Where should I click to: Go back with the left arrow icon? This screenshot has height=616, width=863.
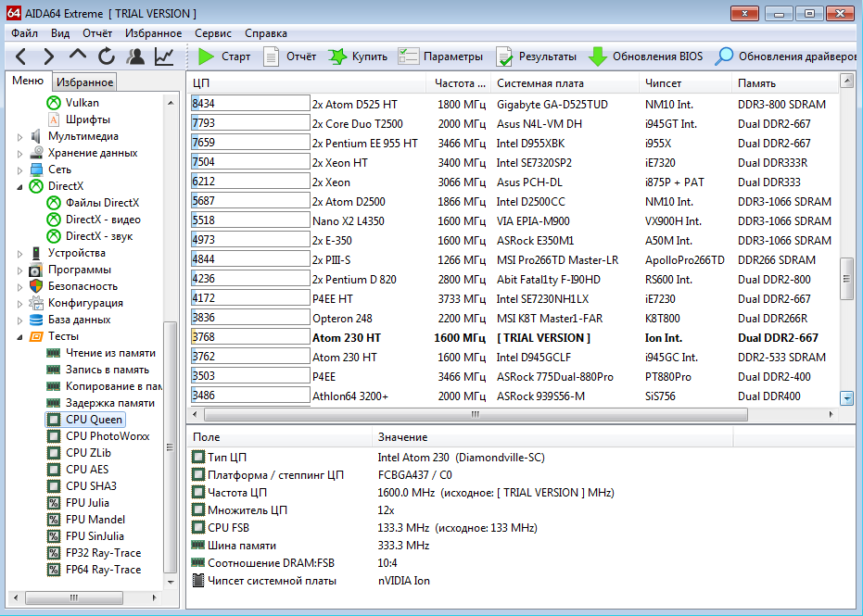[21, 57]
